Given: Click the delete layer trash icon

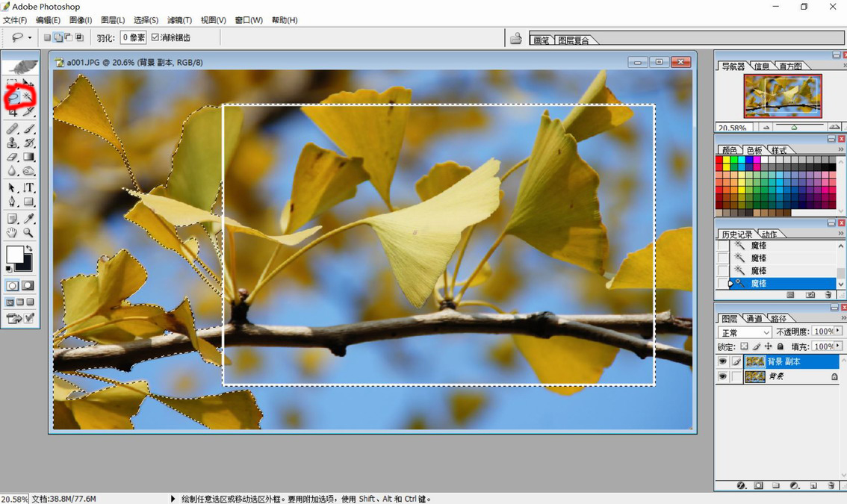Looking at the screenshot, I should coord(831,485).
